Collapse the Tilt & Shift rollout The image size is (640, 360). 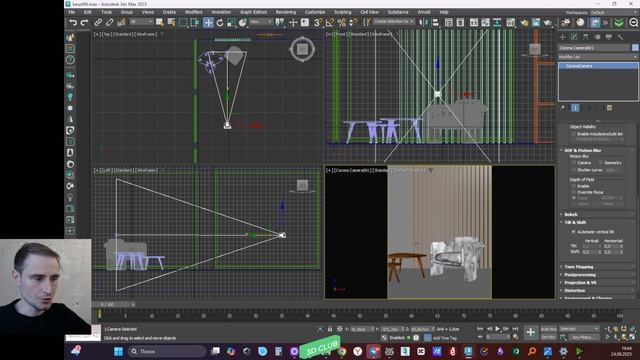coord(575,222)
